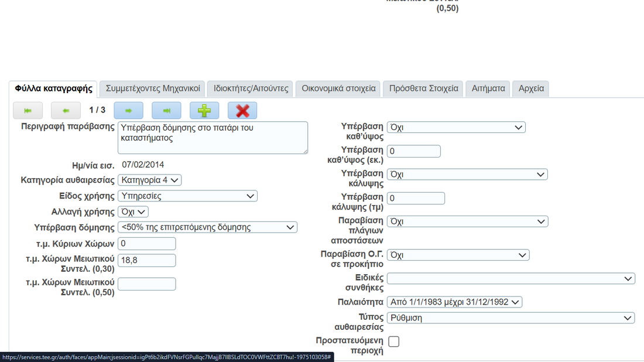644x362 pixels.
Task: Go to first record with double-left arrow
Action: point(28,110)
